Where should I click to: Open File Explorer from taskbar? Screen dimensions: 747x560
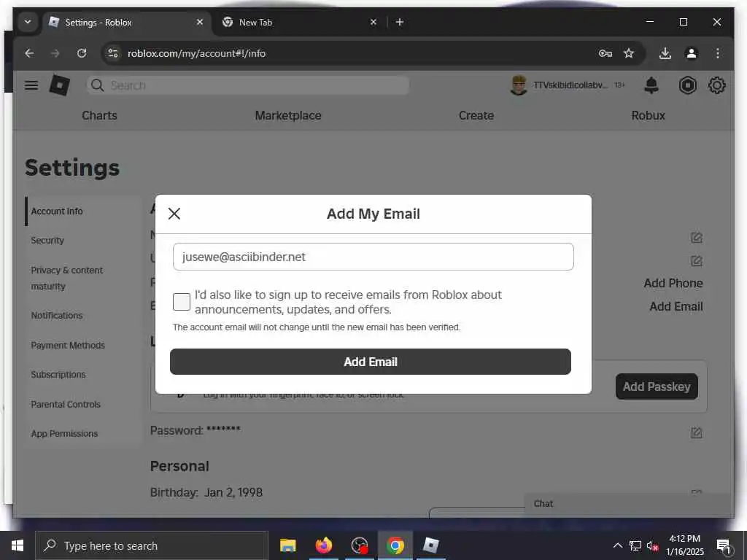click(287, 545)
